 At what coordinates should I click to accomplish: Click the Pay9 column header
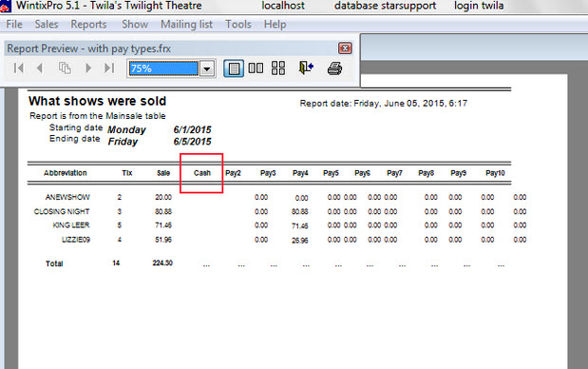pyautogui.click(x=459, y=173)
